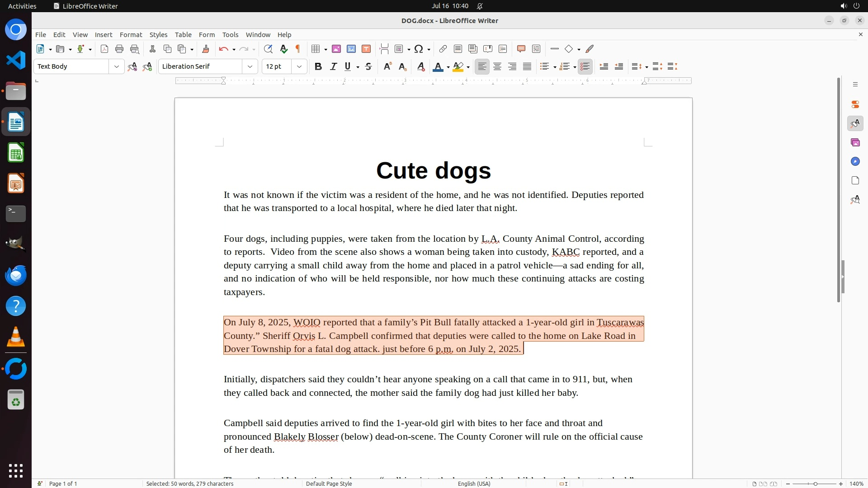Open Find & Replace tool
The width and height of the screenshot is (868, 488).
coord(268,49)
